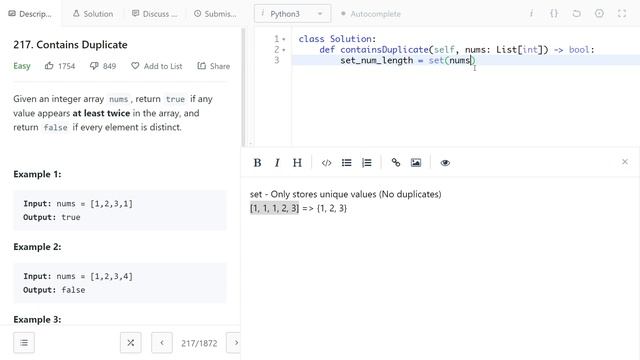Collapse code fold arrow on line 1
The height and width of the screenshot is (360, 640).
click(x=284, y=39)
